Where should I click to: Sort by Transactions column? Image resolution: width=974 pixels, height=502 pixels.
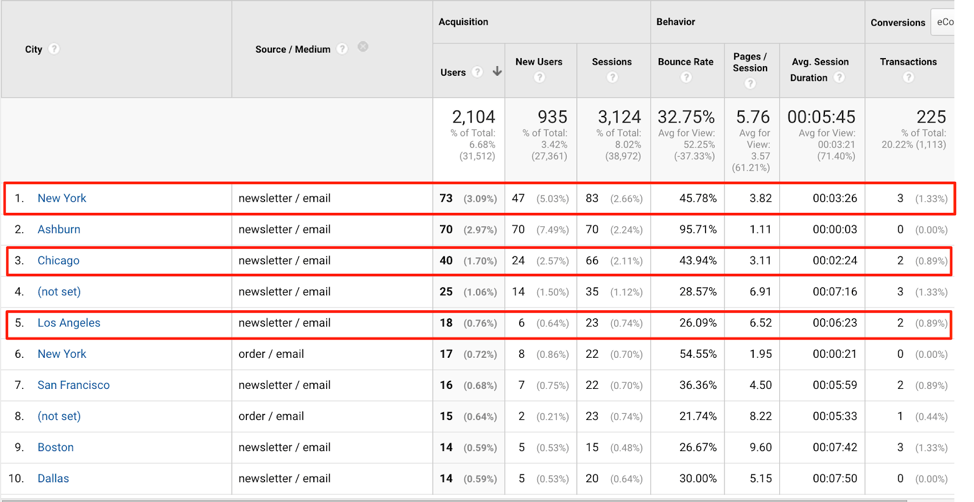(908, 62)
